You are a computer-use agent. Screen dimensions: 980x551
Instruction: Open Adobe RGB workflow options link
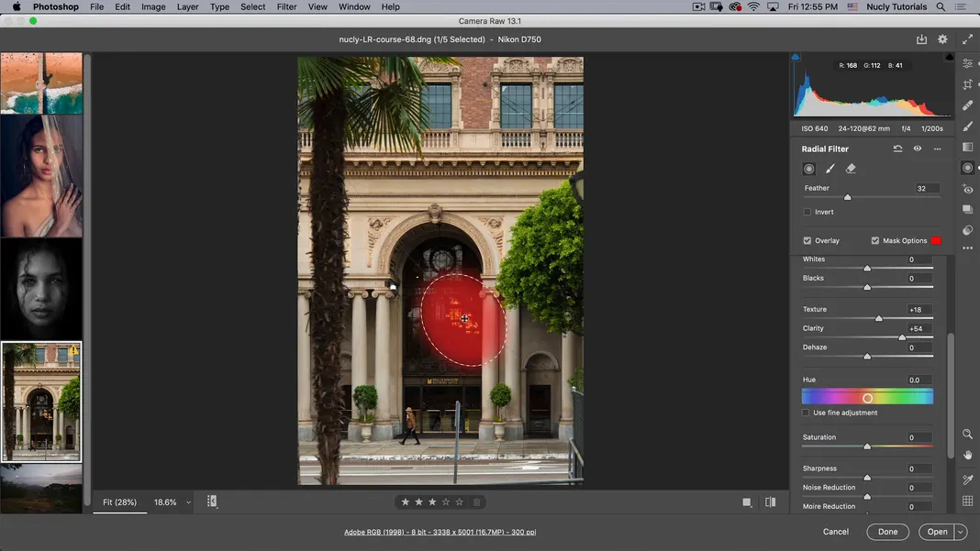[x=440, y=533]
